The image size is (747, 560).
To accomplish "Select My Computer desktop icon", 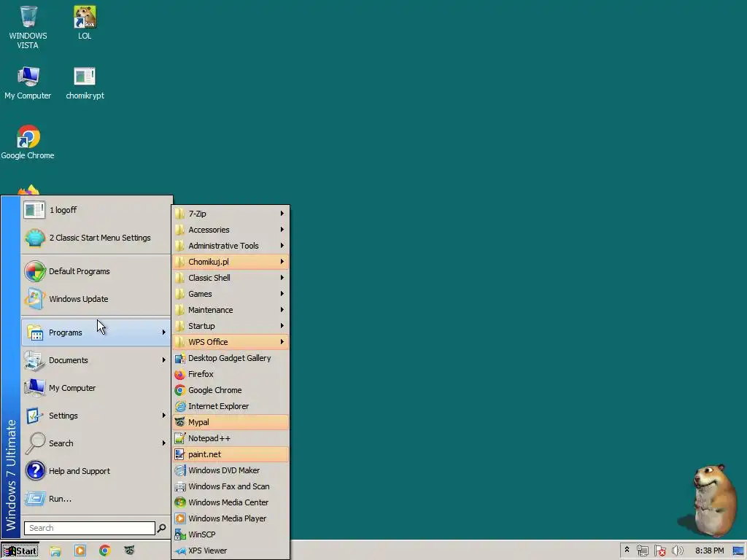I will pyautogui.click(x=28, y=83).
